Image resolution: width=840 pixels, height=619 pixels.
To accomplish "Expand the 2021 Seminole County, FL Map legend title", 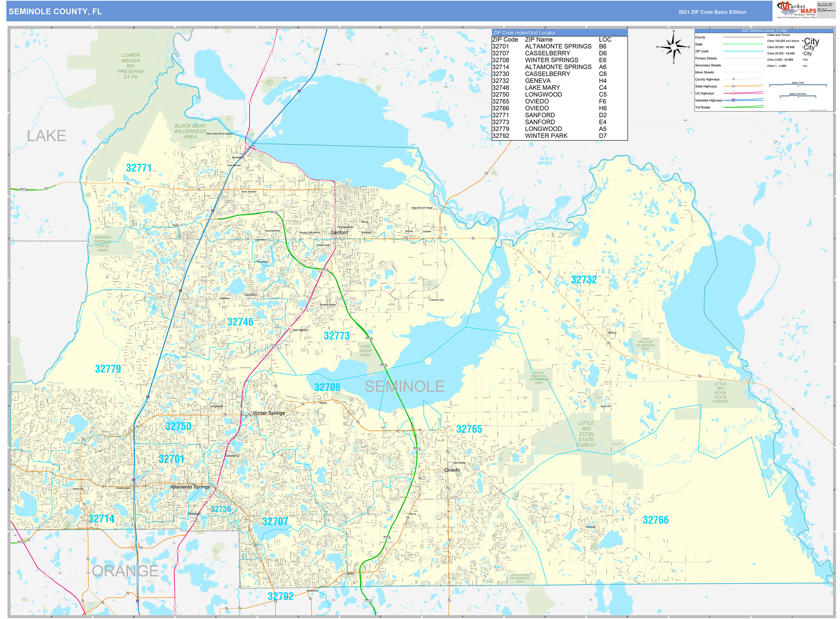I will click(764, 31).
